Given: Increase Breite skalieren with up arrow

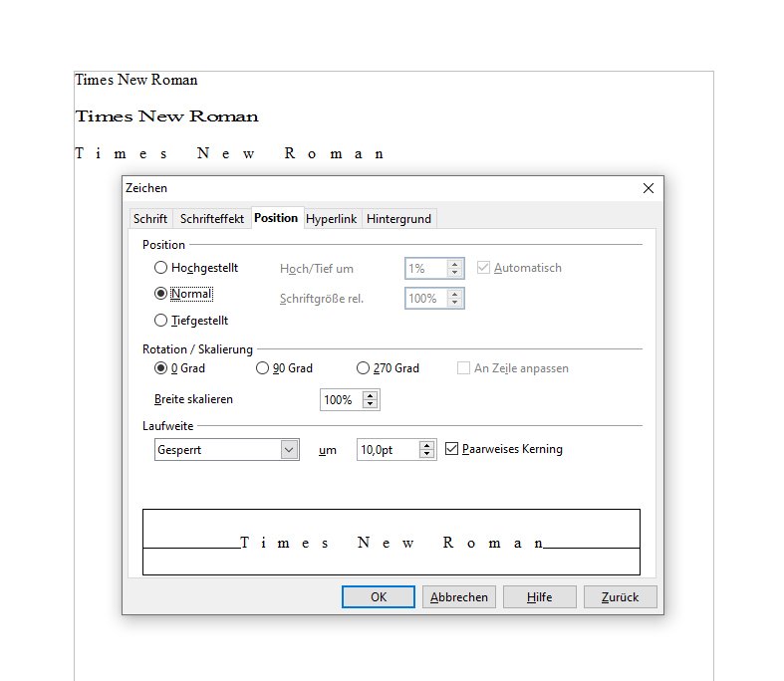Looking at the screenshot, I should [x=370, y=395].
